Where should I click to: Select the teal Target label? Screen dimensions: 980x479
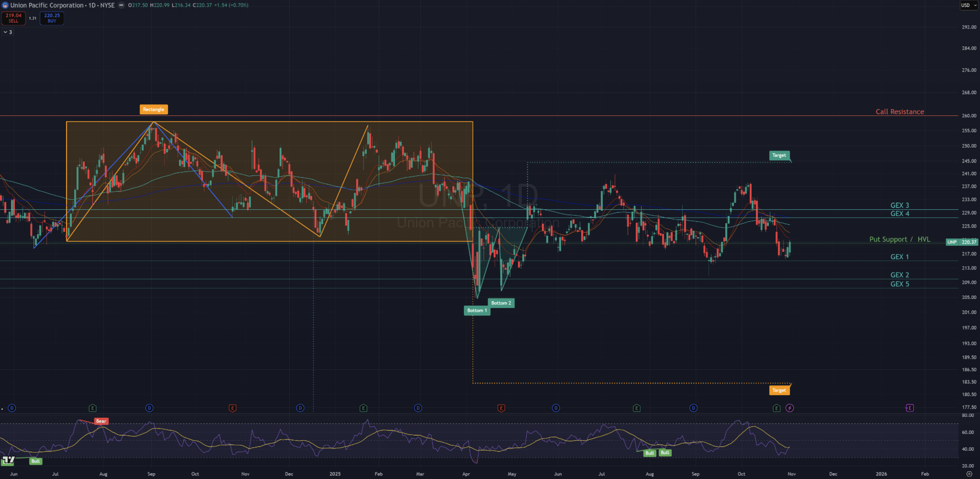(779, 155)
